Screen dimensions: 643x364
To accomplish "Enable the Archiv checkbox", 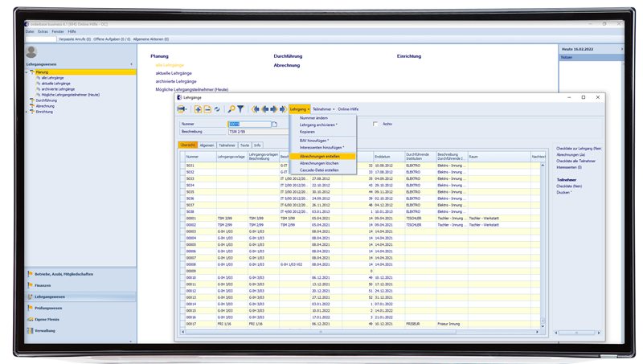I will tap(375, 125).
